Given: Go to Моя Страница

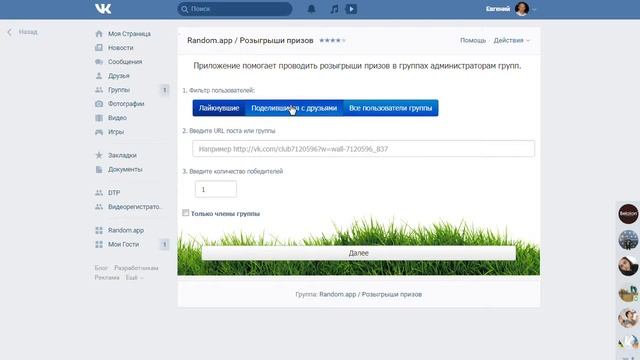Looking at the screenshot, I should pos(129,34).
